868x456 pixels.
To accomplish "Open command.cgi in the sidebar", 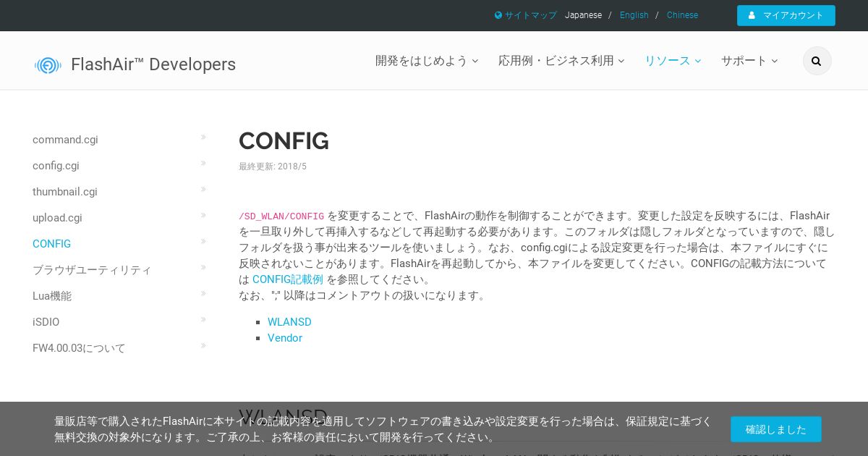I will pyautogui.click(x=65, y=140).
